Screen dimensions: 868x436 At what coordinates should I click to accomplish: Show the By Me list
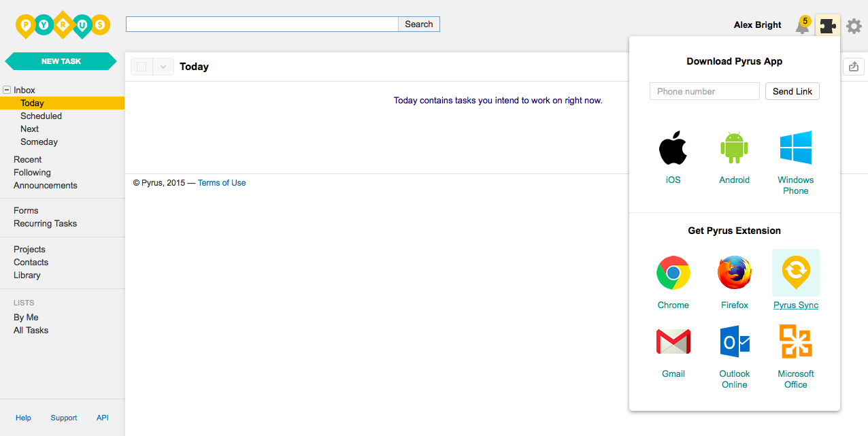point(26,318)
